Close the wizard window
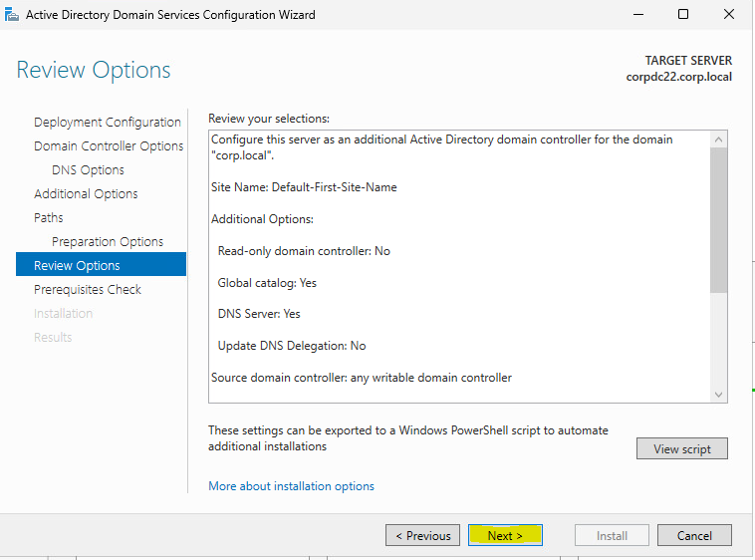The image size is (755, 560). (x=729, y=14)
